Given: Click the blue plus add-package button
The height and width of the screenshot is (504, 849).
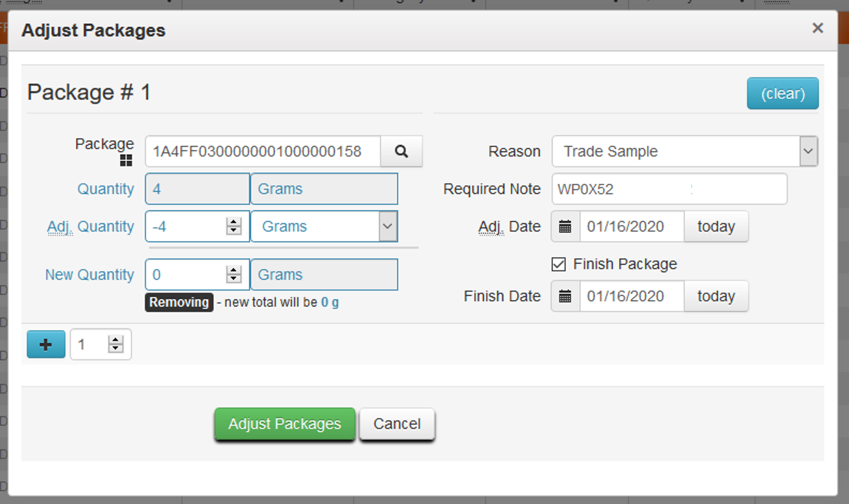Looking at the screenshot, I should point(46,344).
